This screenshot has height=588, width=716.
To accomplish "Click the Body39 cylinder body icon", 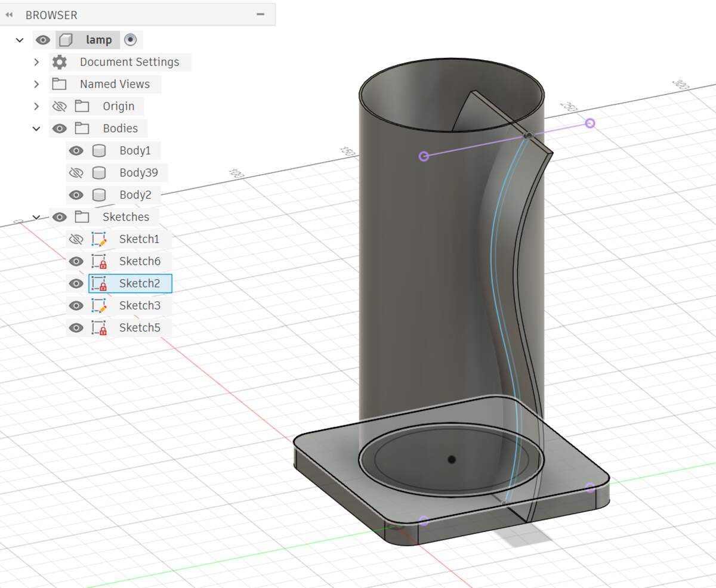I will point(99,173).
